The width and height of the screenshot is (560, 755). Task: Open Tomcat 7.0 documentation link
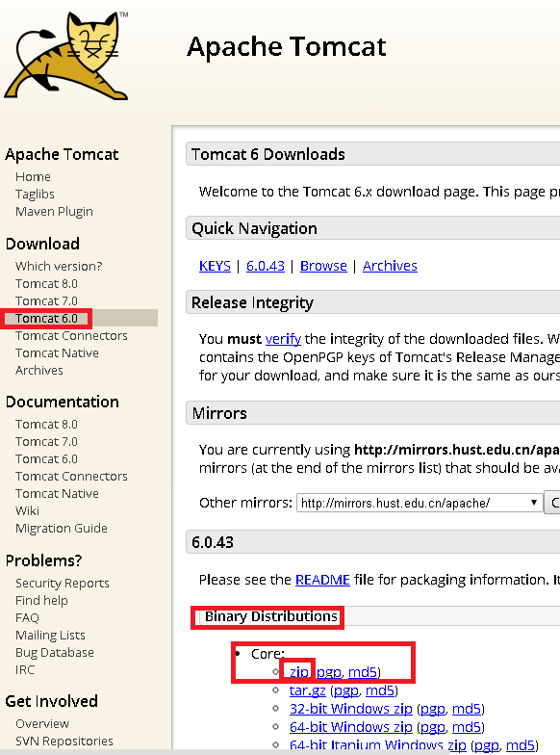pos(46,441)
